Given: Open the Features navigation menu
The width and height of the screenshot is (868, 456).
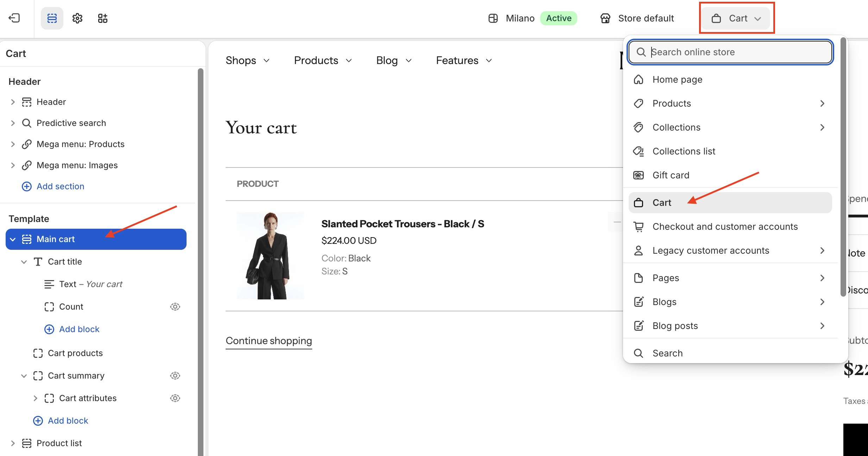Looking at the screenshot, I should 464,61.
